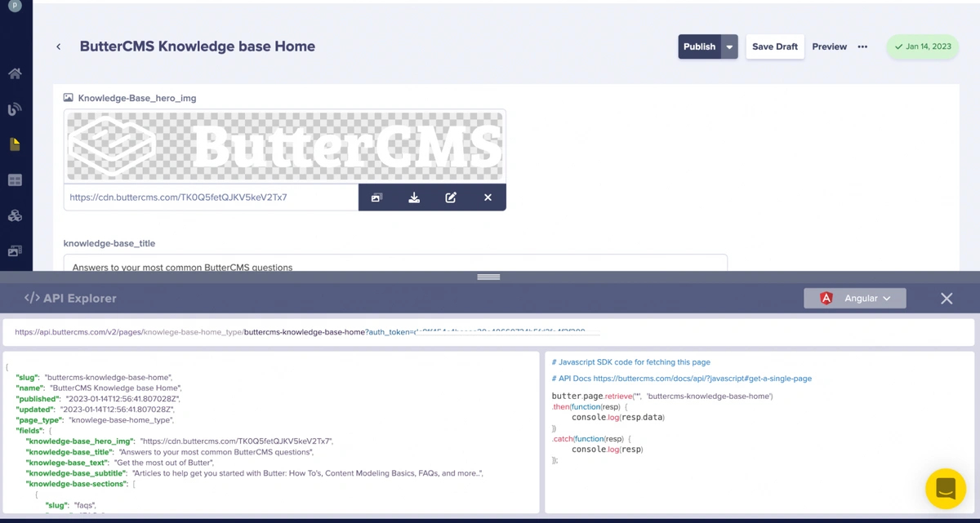980x523 pixels.
Task: Open the Angular framework dropdown
Action: coord(855,299)
